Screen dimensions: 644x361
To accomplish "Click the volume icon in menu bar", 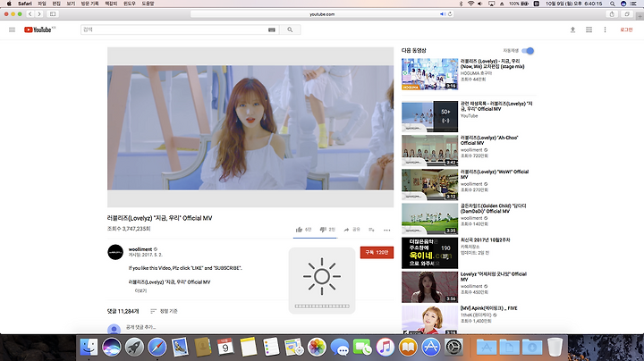I will point(480,4).
